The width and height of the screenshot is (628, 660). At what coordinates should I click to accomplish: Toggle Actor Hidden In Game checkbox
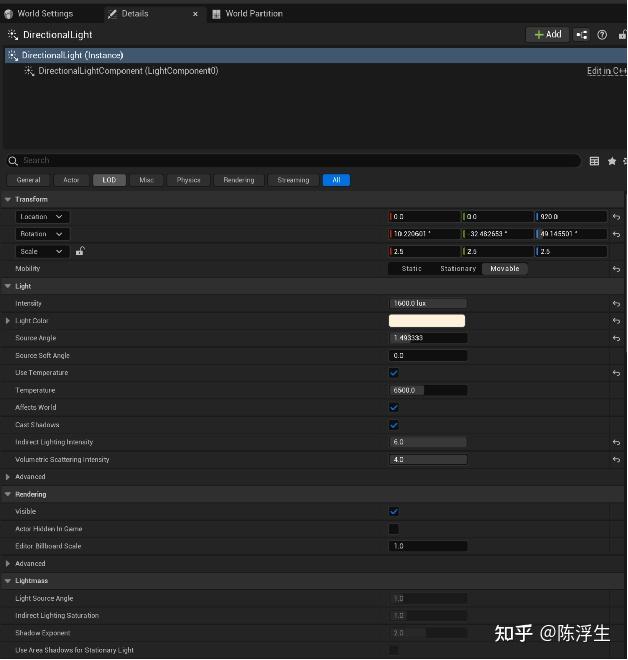pyautogui.click(x=394, y=529)
